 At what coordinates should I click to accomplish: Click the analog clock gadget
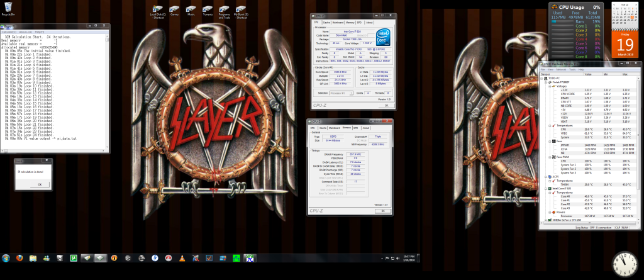click(625, 264)
